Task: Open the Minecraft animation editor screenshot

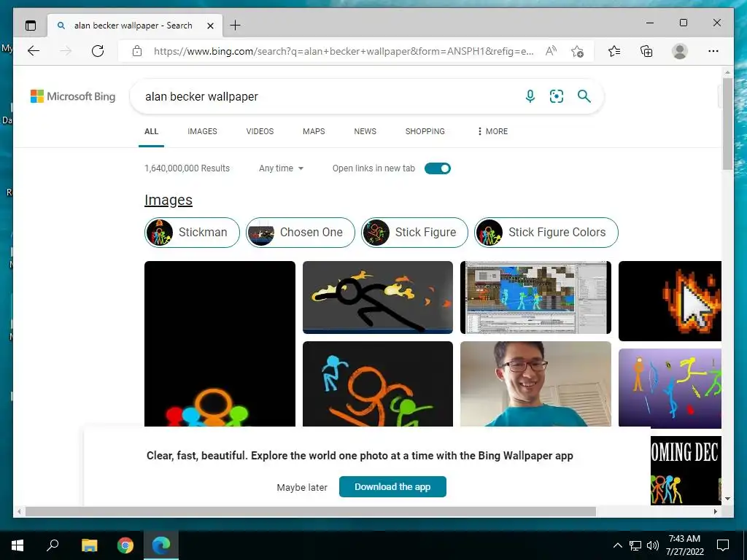Action: [535, 297]
